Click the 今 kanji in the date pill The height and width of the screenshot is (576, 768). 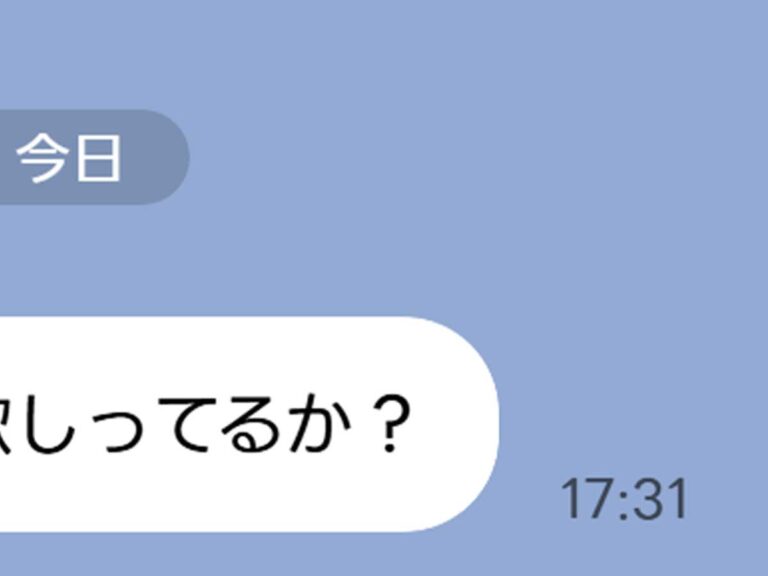click(x=43, y=158)
